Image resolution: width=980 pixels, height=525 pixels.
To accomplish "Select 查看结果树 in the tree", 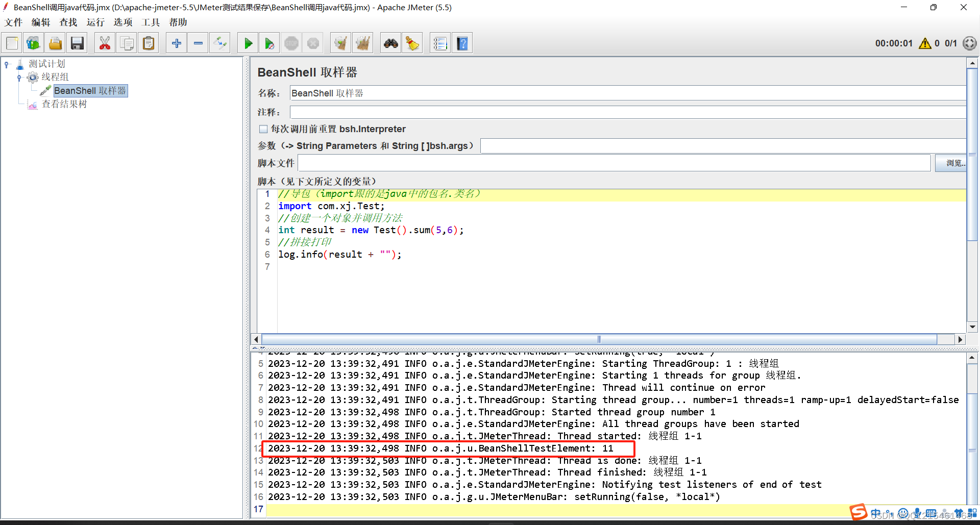I will click(64, 104).
